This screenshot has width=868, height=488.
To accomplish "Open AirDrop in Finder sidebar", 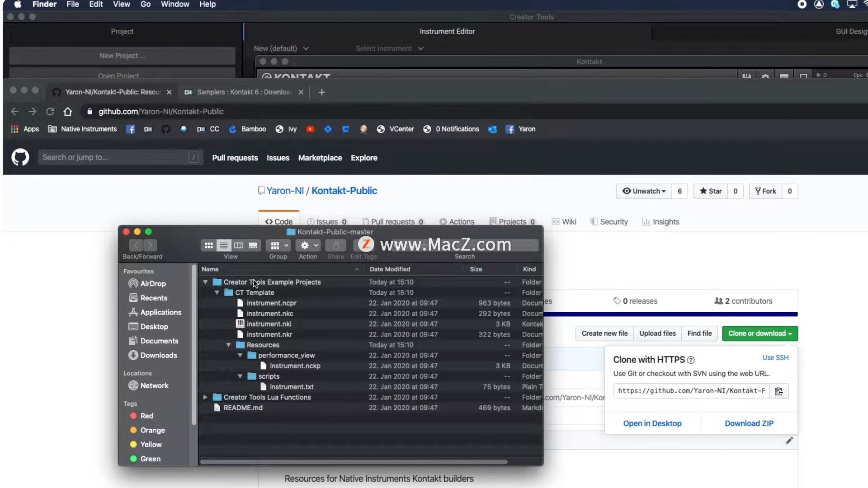I will [x=147, y=284].
